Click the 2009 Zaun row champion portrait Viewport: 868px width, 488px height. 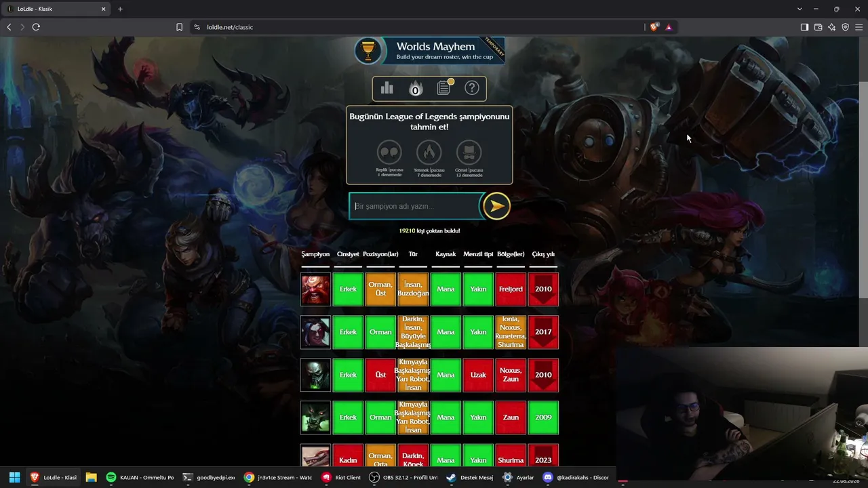316,418
